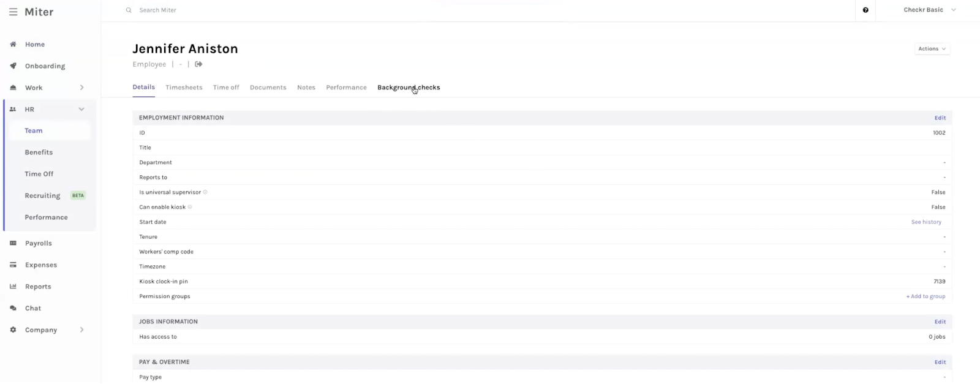This screenshot has width=980, height=384.
Task: Click the Company gear icon
Action: tap(13, 329)
